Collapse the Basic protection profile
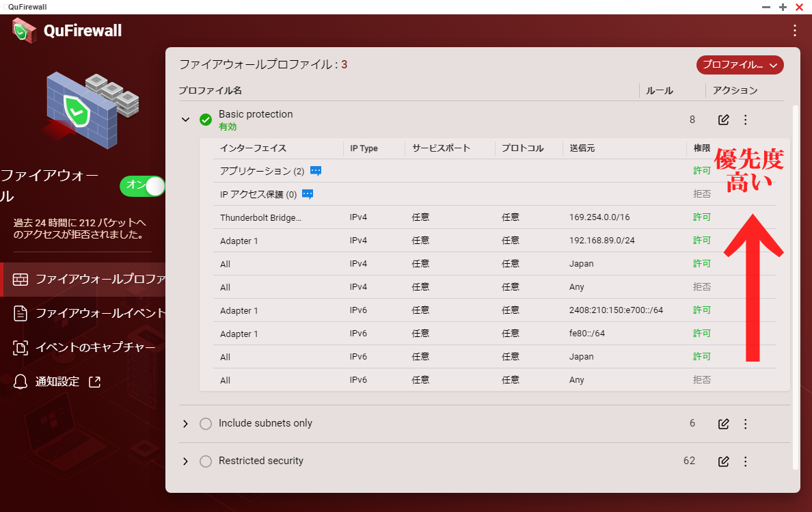The image size is (812, 512). click(185, 120)
